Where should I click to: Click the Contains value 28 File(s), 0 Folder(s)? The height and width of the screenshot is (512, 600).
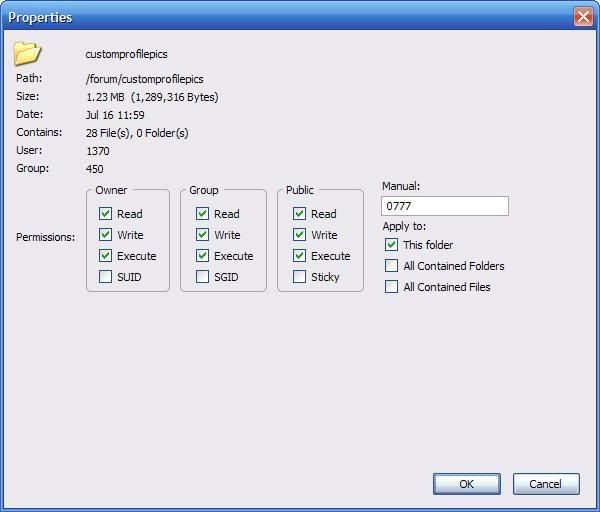137,133
